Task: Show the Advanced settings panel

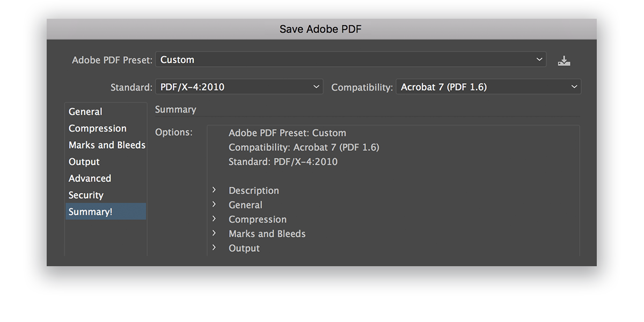Action: [106, 178]
